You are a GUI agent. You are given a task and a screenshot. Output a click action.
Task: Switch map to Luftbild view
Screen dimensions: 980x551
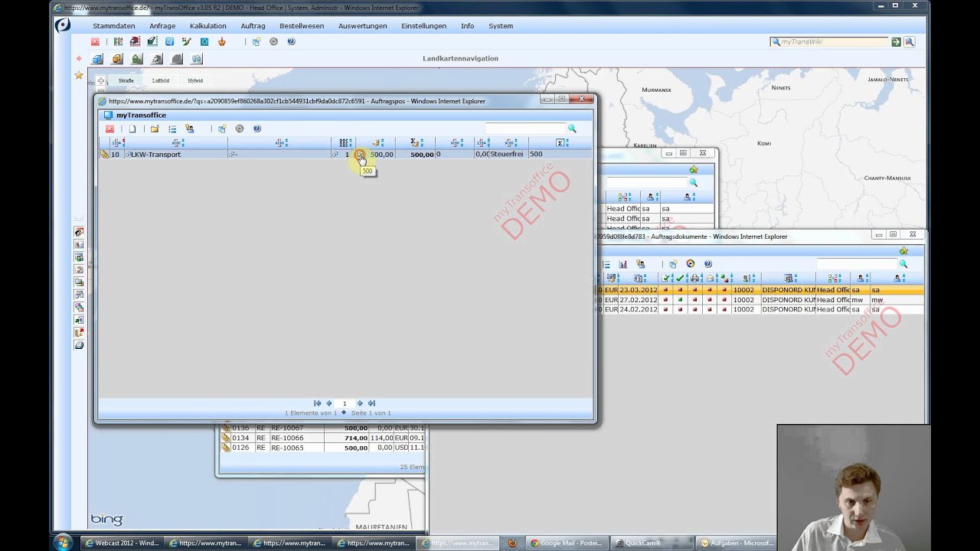click(x=161, y=80)
